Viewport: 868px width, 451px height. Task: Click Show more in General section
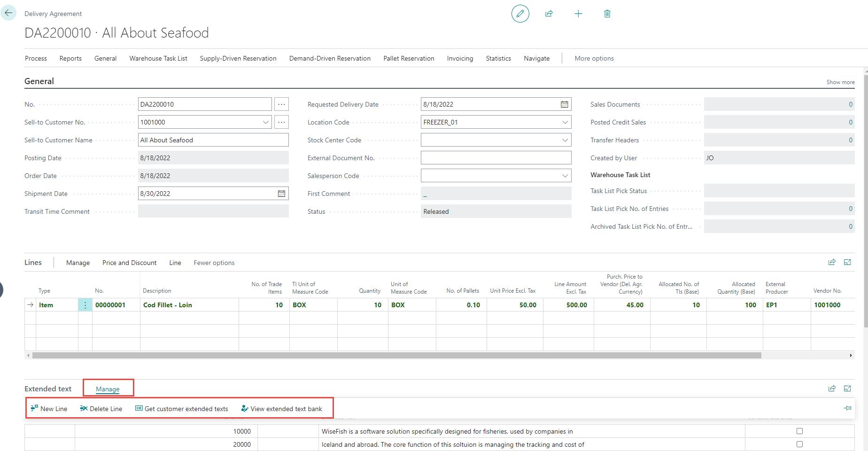coord(840,82)
